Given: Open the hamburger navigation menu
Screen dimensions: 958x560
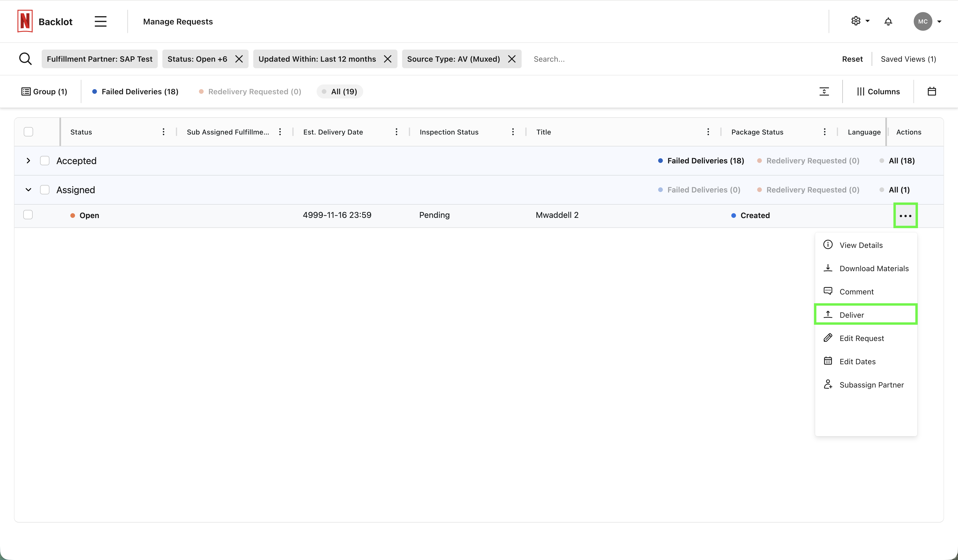Looking at the screenshot, I should 100,21.
